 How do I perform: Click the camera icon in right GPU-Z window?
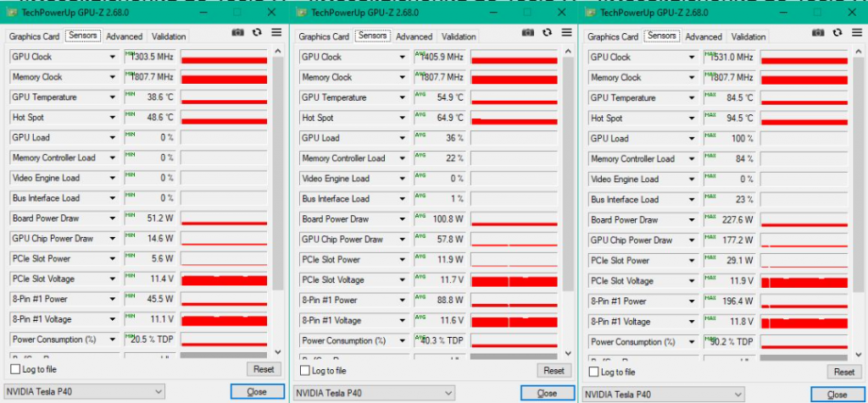pyautogui.click(x=817, y=32)
